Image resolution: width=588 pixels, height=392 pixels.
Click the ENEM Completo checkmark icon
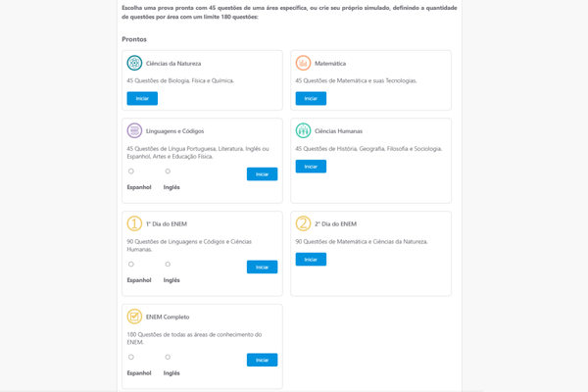(x=134, y=317)
